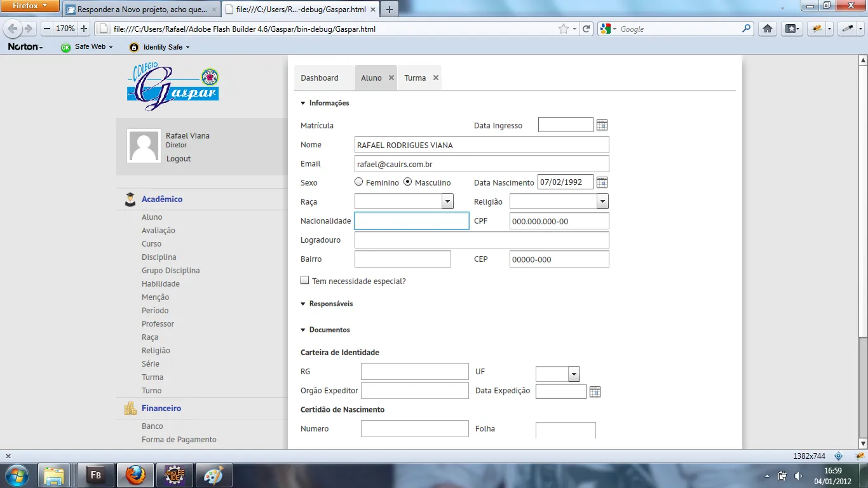Click Rafael Viana's avatar picture

click(x=144, y=146)
